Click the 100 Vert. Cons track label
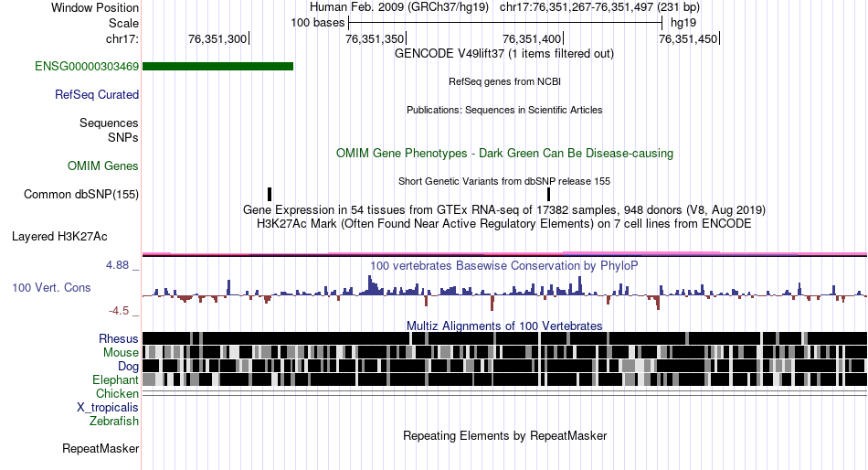This screenshot has width=868, height=470. click(51, 288)
